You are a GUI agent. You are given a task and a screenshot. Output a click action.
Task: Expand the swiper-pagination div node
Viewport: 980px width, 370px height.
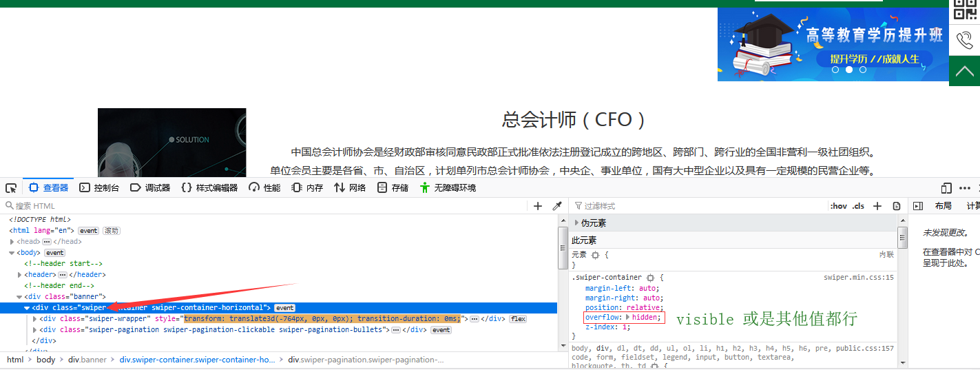pyautogui.click(x=35, y=330)
